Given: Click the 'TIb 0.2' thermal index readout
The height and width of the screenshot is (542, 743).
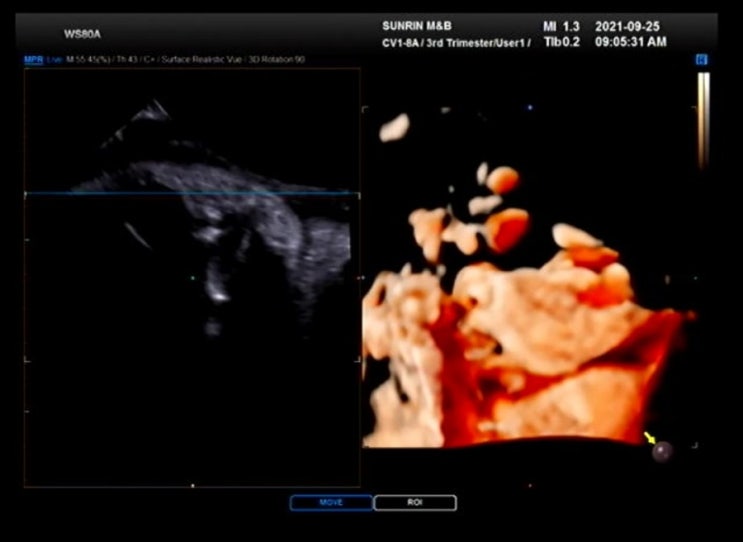Looking at the screenshot, I should (562, 42).
